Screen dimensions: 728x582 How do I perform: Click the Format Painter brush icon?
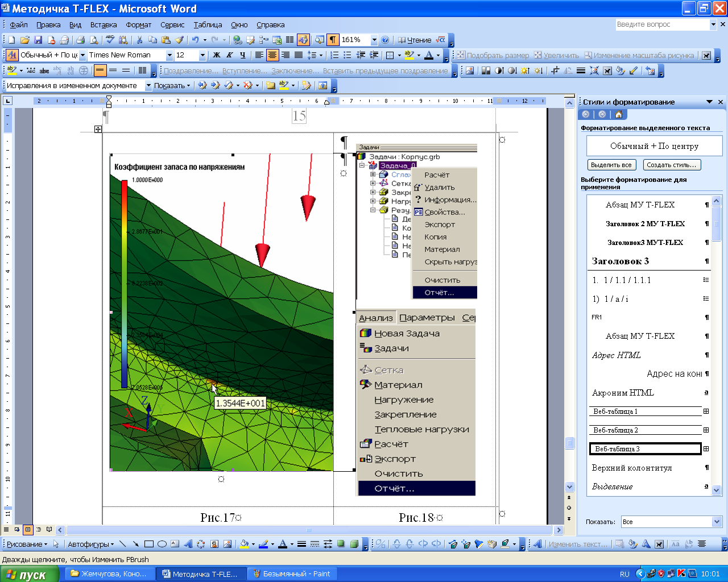point(180,40)
